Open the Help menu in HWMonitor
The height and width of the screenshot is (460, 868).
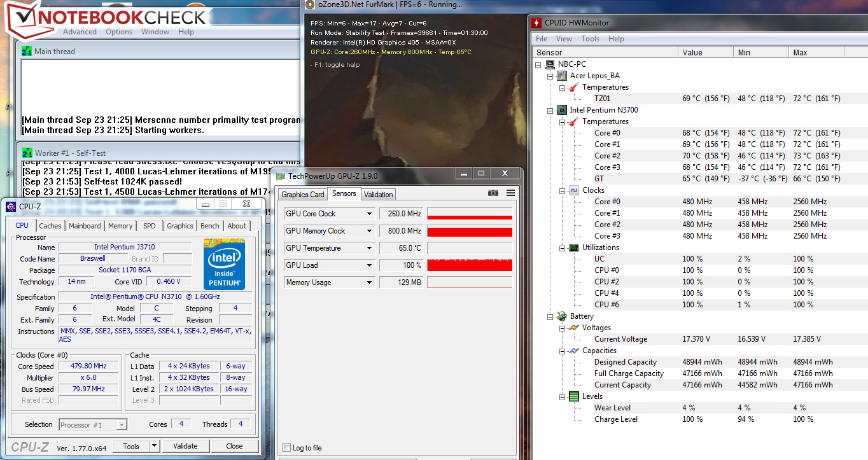coord(616,39)
